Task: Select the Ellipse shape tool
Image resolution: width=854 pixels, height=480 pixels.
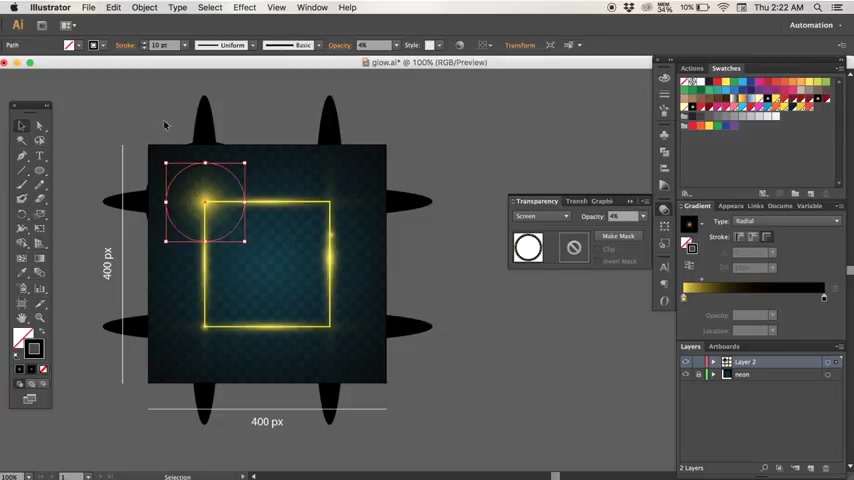Action: point(40,171)
